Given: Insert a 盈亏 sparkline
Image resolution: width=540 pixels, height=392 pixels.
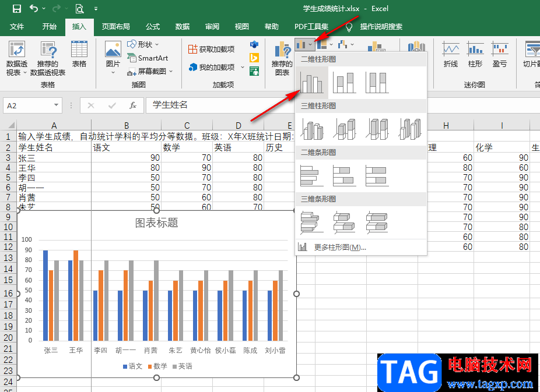Looking at the screenshot, I should [500, 54].
